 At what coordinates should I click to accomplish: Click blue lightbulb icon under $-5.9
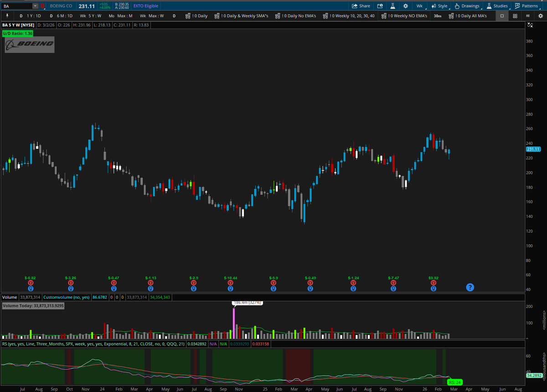pos(273,288)
